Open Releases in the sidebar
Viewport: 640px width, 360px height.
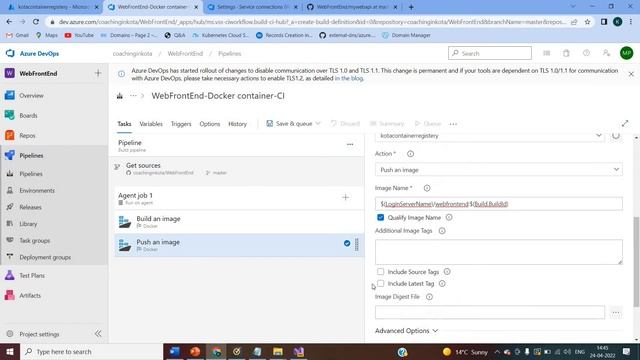click(30, 207)
